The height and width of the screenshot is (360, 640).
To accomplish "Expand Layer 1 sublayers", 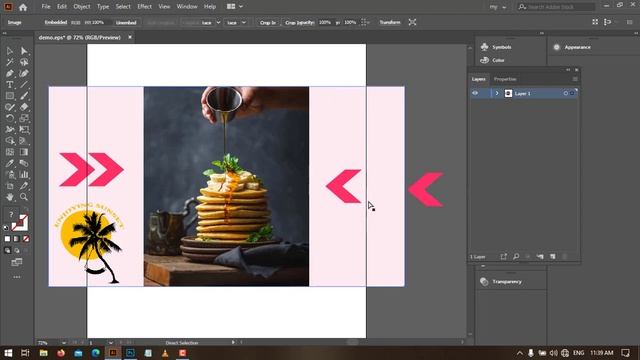I will (497, 93).
